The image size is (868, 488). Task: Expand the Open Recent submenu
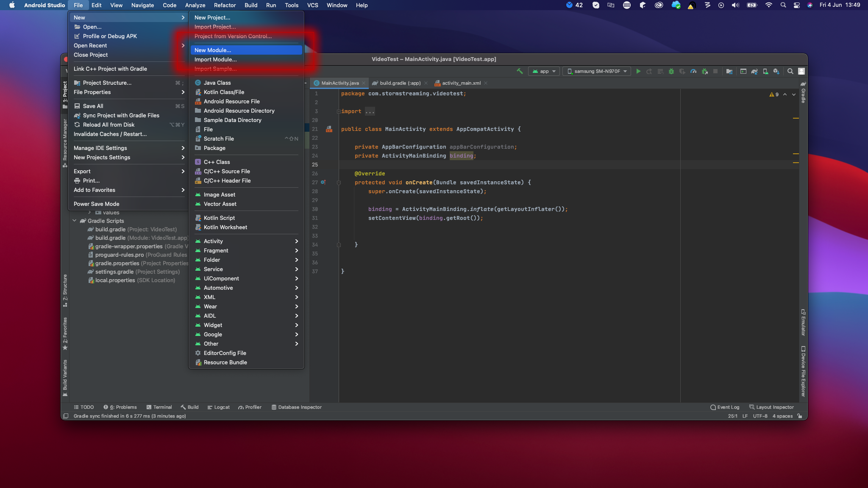click(128, 45)
